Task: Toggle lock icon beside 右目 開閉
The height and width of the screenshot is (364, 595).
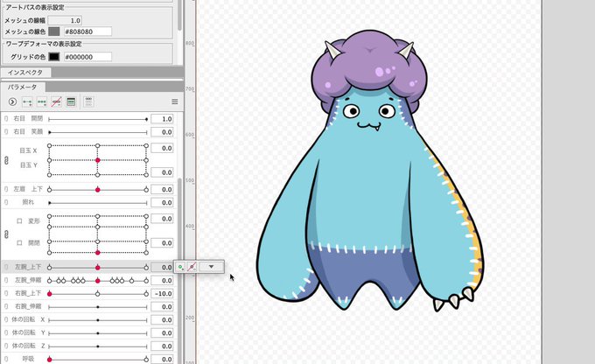Action: pos(6,119)
